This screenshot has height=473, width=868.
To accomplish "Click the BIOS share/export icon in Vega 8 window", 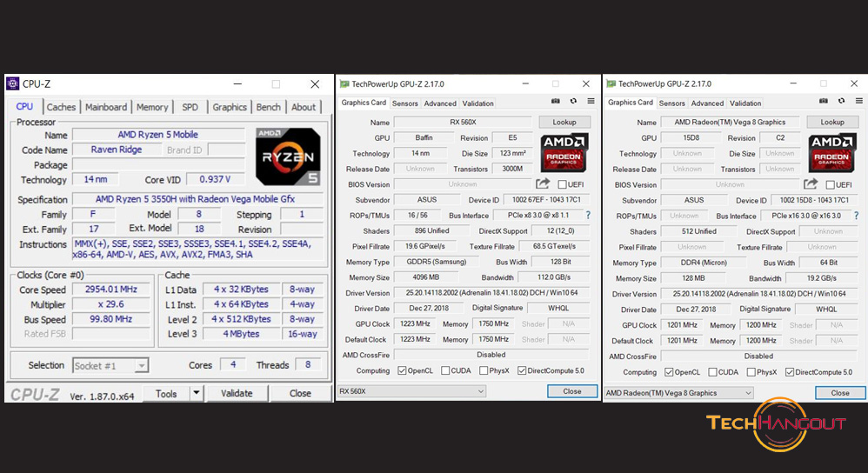I will click(811, 184).
